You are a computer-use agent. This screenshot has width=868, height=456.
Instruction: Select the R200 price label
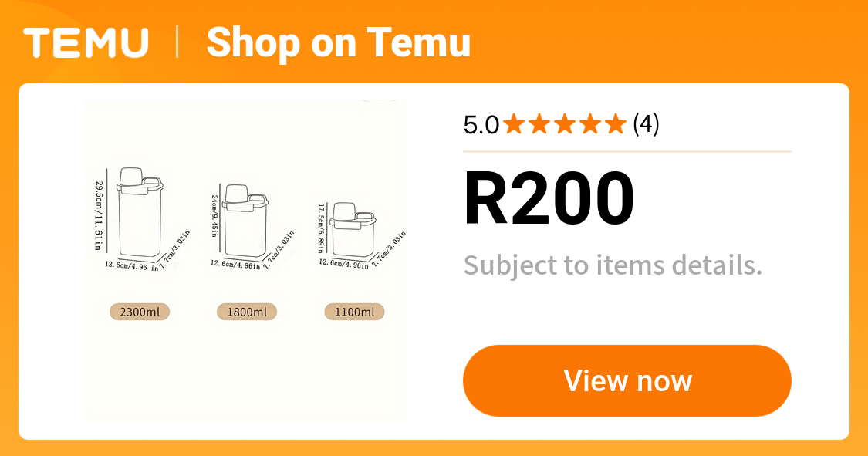tap(548, 198)
